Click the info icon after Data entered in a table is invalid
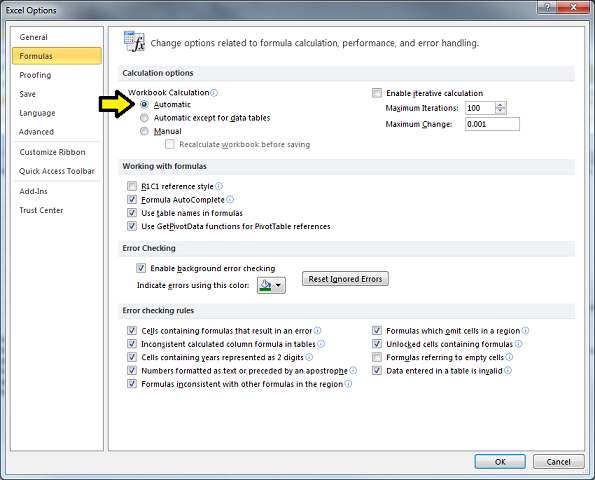595x480 pixels. [508, 370]
